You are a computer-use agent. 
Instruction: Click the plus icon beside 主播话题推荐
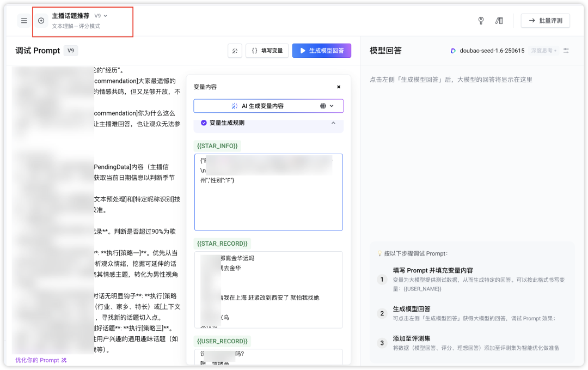(x=41, y=20)
